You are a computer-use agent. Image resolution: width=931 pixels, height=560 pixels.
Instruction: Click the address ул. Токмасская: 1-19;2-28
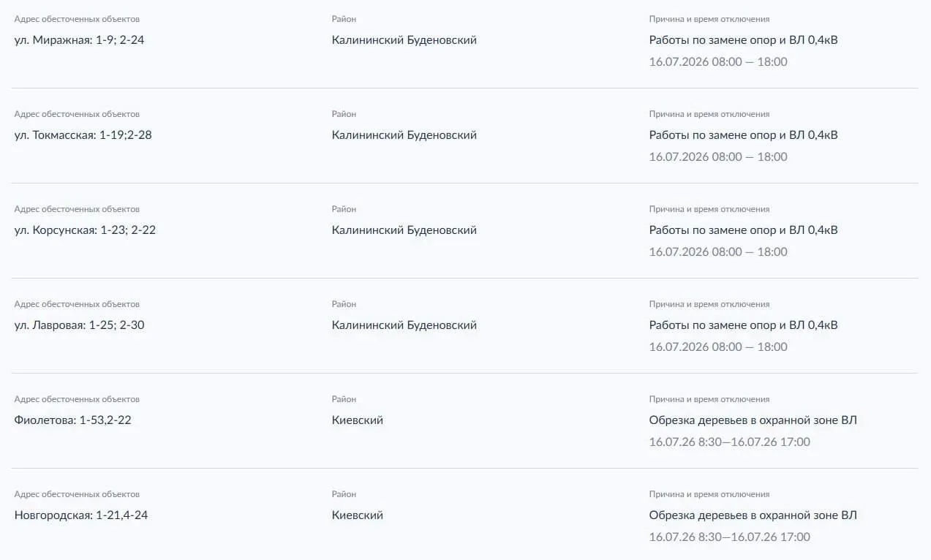pos(83,135)
